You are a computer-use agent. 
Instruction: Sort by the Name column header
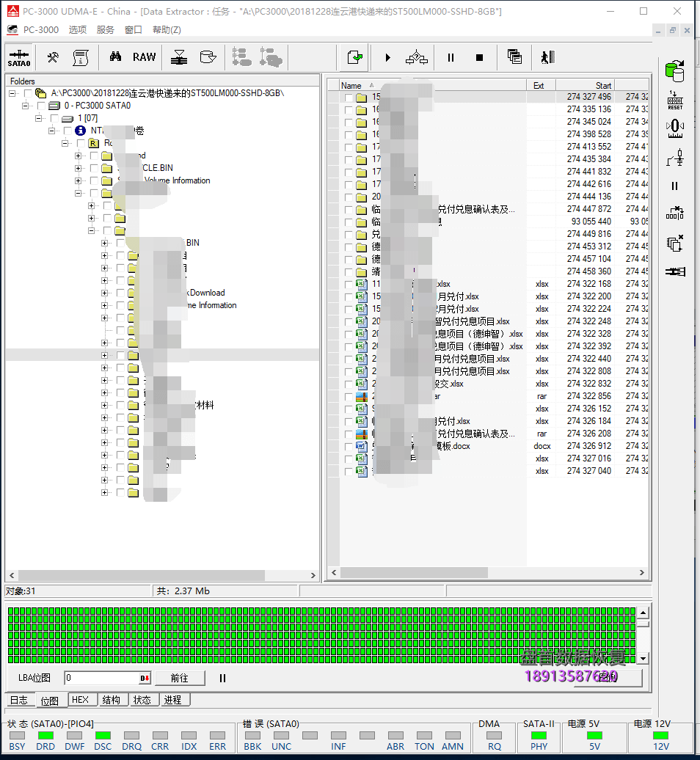coord(432,85)
